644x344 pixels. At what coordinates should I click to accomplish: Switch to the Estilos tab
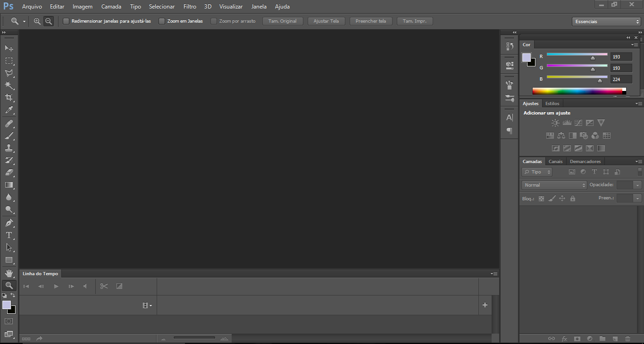pos(552,103)
